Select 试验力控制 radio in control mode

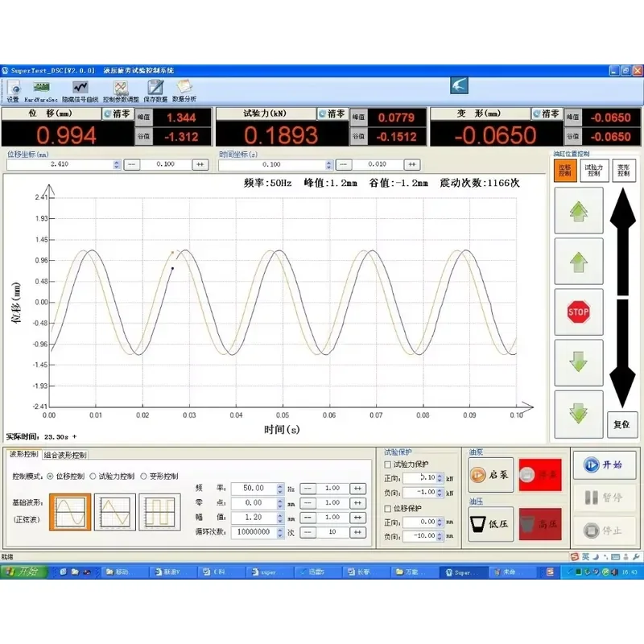point(93,477)
